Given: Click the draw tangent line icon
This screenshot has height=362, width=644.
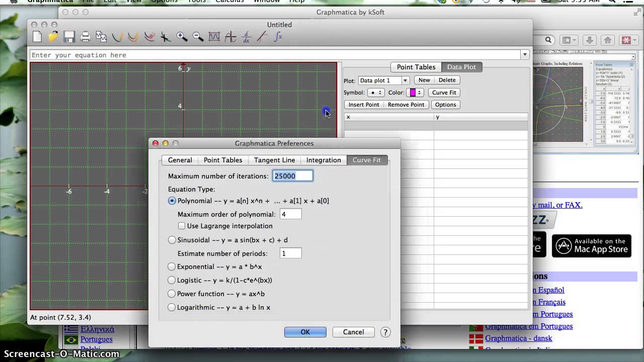Looking at the screenshot, I should 262,37.
